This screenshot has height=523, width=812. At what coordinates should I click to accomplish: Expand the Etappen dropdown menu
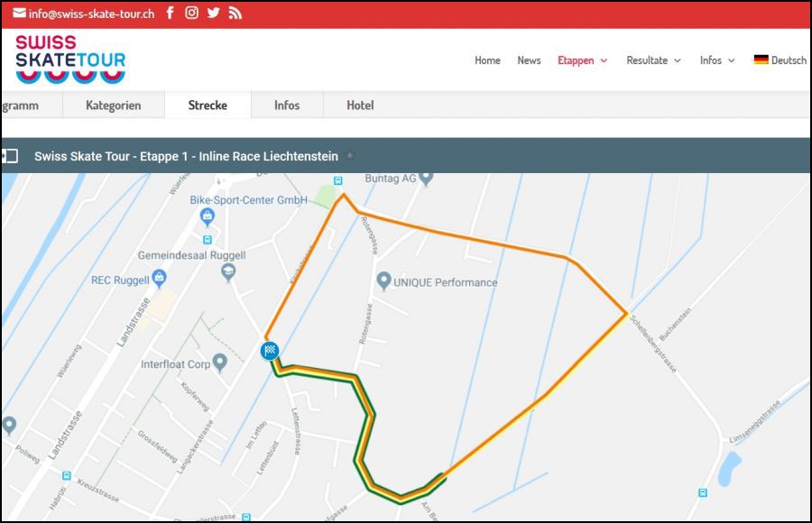(x=582, y=60)
